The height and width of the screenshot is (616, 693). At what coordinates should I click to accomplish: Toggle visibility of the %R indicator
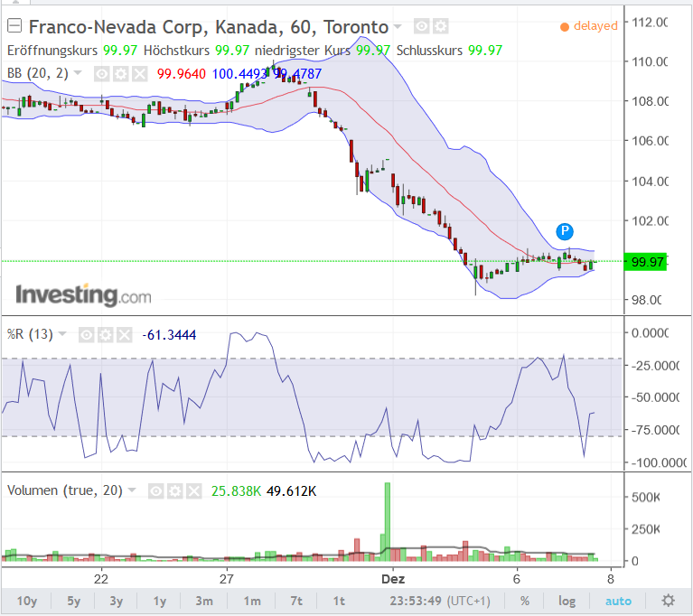point(86,335)
